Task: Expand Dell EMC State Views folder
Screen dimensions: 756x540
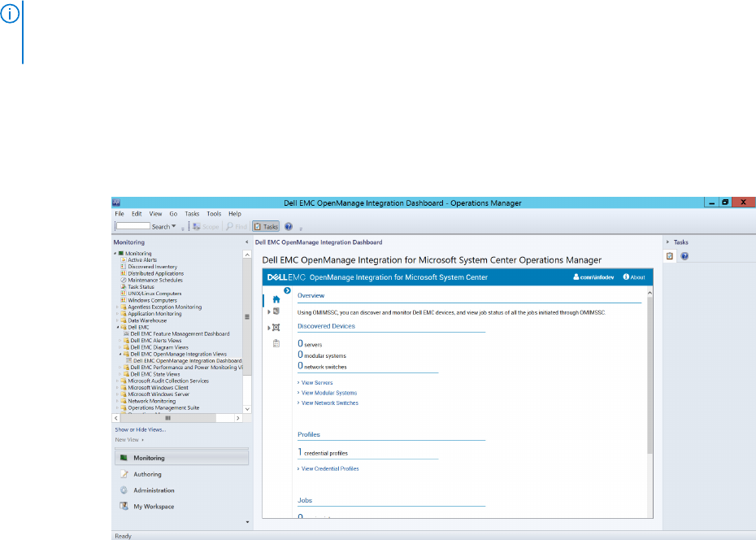Action: [120, 374]
